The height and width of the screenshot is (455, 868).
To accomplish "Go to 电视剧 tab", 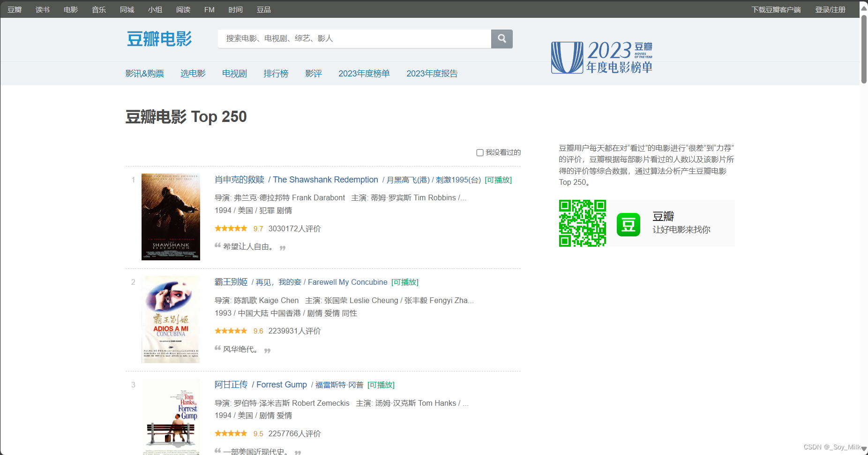I will (234, 74).
